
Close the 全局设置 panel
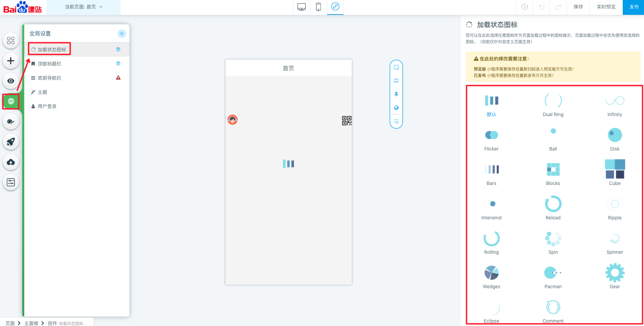click(x=122, y=33)
